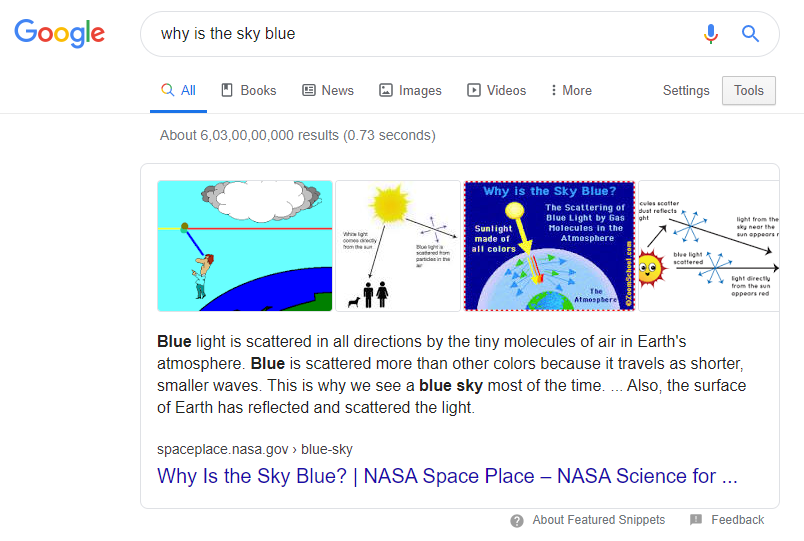Open the Videos results tab
This screenshot has width=804, height=541.
click(x=496, y=90)
